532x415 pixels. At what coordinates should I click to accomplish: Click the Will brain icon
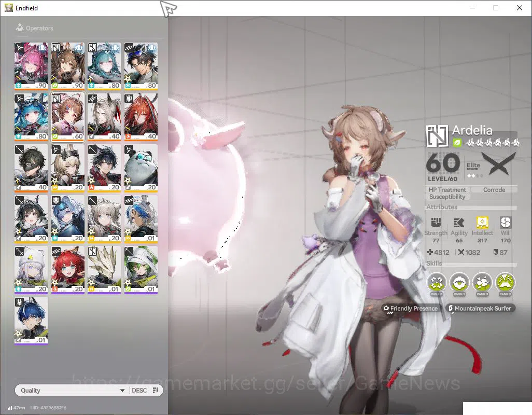coord(506,223)
